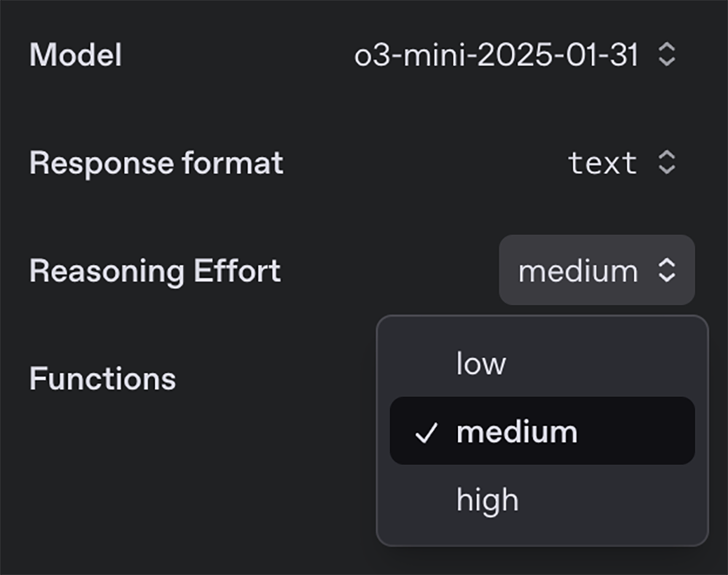Click the up-down arrows next to "text"

(667, 162)
